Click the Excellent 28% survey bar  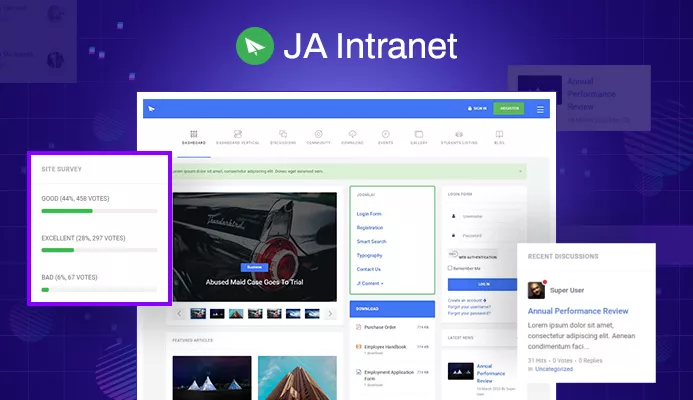coord(99,250)
